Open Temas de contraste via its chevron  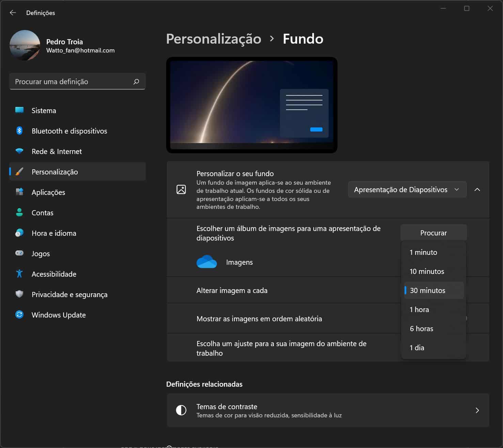pyautogui.click(x=477, y=410)
